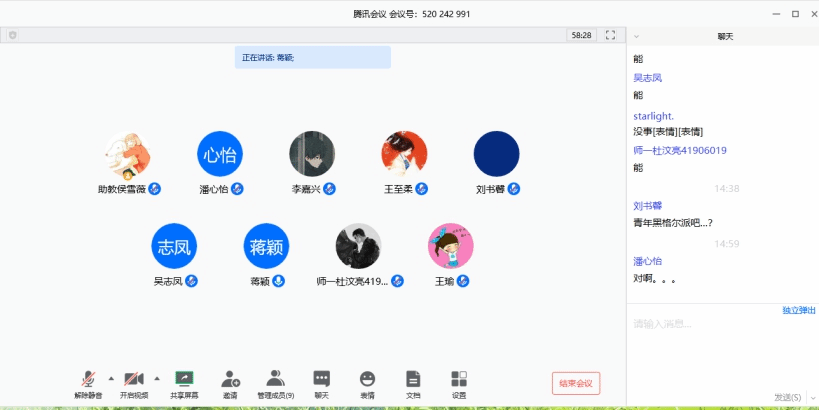Viewport: 819px width, 410px height.
Task: Click the 独立弹出 pop-out chat link
Action: click(x=799, y=310)
